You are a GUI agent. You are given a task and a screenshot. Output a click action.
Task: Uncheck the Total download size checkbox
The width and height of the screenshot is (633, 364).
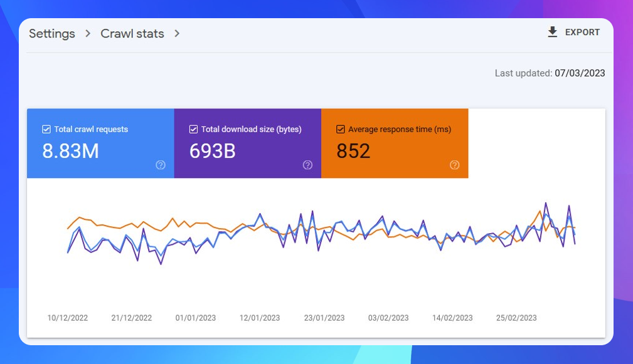[193, 130]
